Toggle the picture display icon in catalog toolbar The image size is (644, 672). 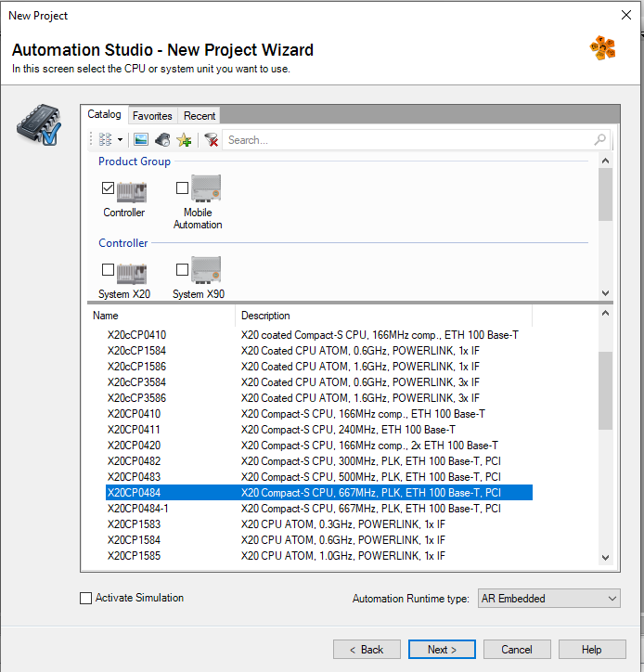coord(141,140)
